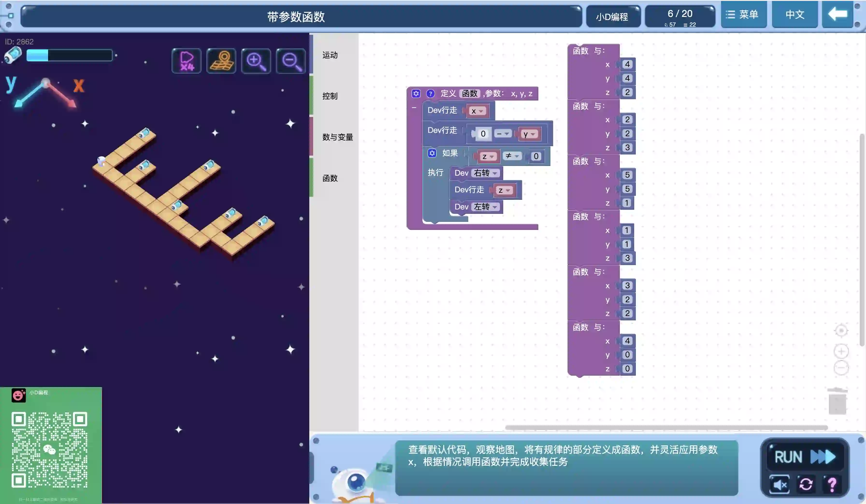Select the 运动 block category
This screenshot has height=504, width=866.
tap(330, 55)
